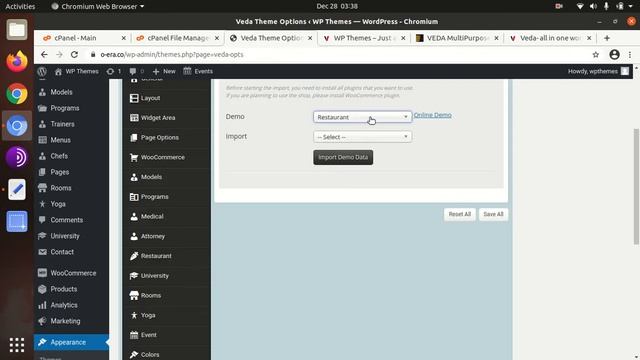Open Layout section in theme options
The height and width of the screenshot is (360, 640).
[167, 98]
